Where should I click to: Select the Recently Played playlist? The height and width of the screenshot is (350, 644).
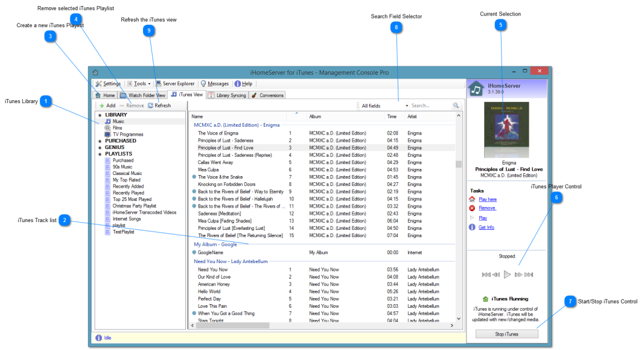pos(128,192)
